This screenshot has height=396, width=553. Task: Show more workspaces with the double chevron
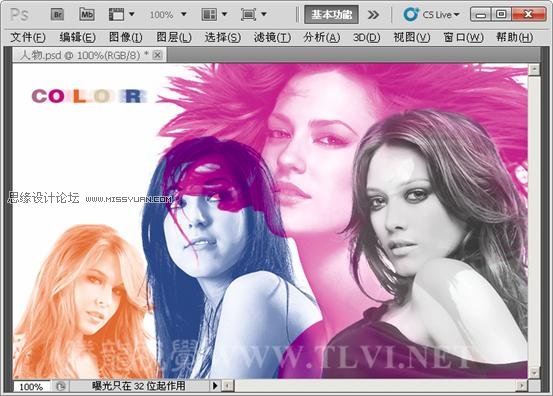pyautogui.click(x=373, y=15)
